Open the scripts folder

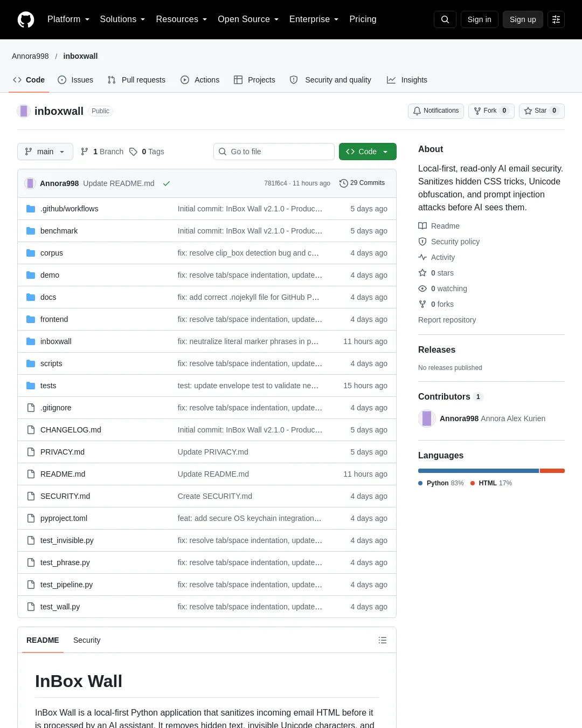51,363
